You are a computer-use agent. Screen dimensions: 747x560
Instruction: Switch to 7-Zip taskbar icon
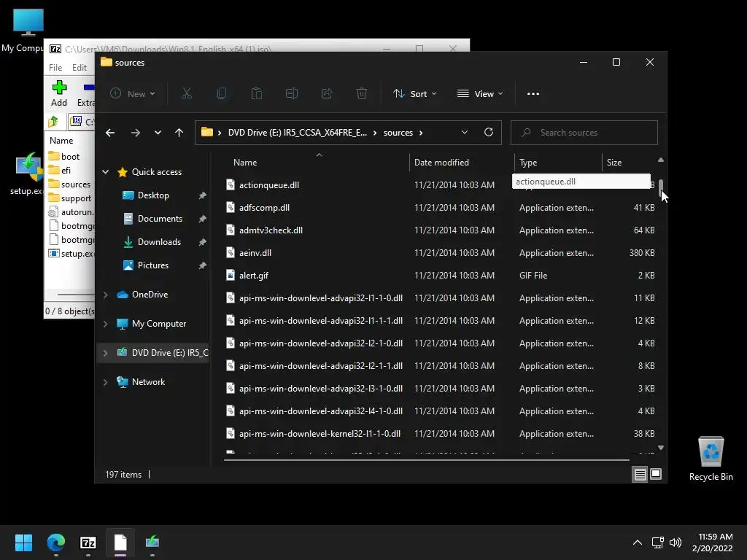88,542
